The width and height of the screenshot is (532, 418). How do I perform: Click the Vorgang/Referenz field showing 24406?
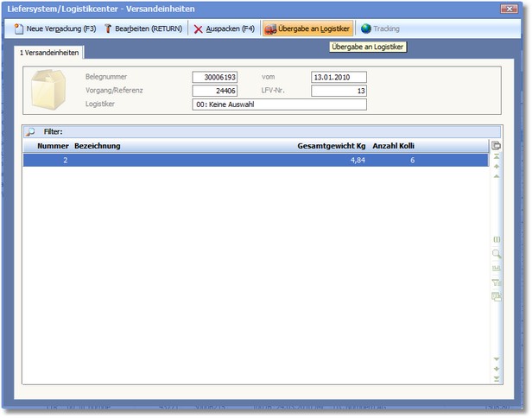pos(215,91)
